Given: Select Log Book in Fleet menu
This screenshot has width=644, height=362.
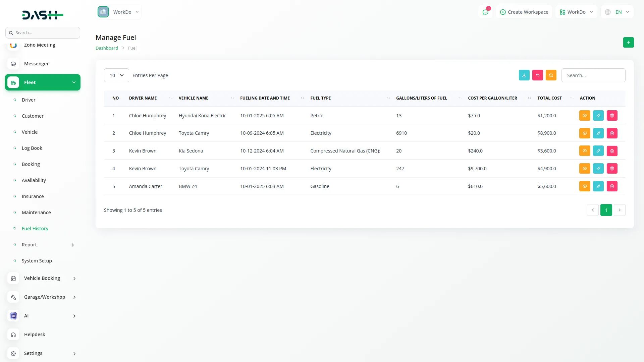Looking at the screenshot, I should [32, 148].
